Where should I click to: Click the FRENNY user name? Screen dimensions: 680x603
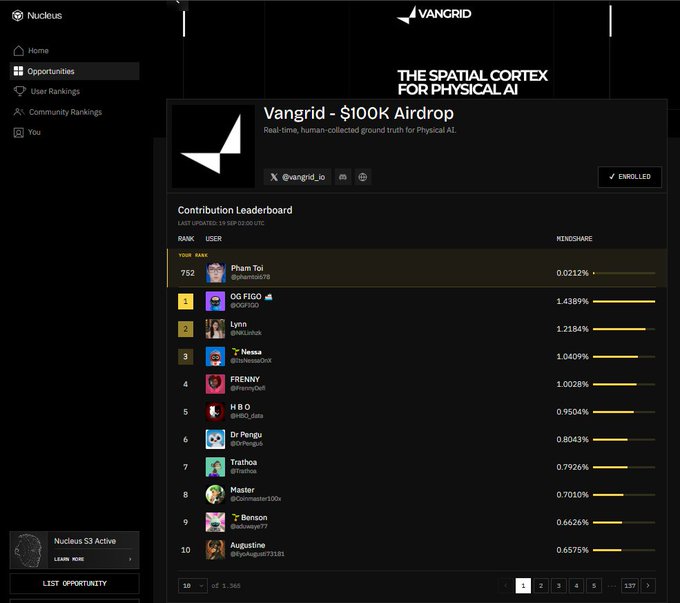pyautogui.click(x=245, y=379)
